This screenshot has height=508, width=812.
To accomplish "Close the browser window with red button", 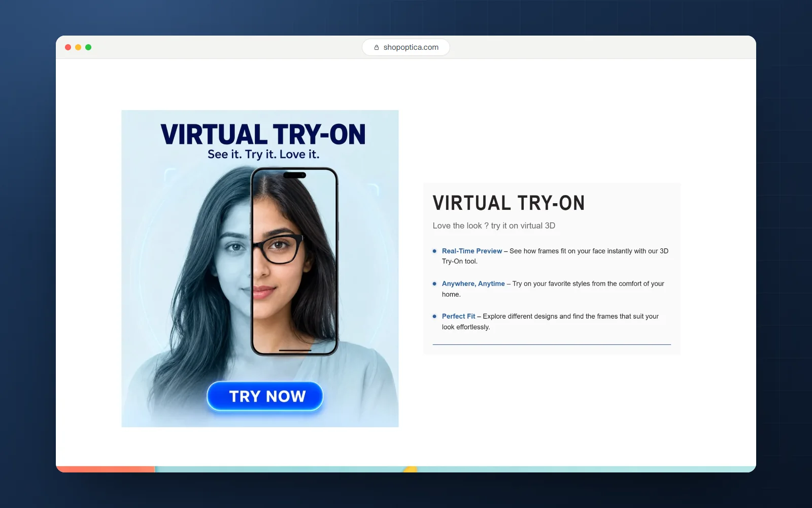I will coord(68,47).
